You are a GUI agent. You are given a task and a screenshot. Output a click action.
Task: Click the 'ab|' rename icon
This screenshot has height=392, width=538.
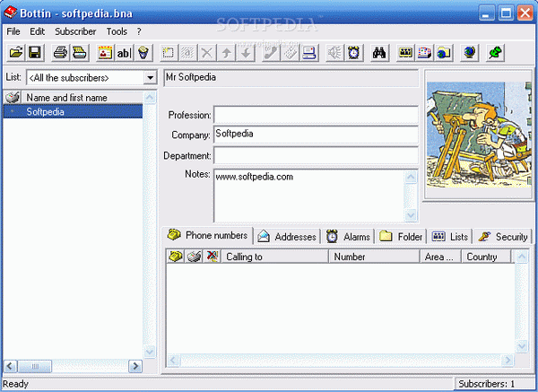click(x=124, y=53)
